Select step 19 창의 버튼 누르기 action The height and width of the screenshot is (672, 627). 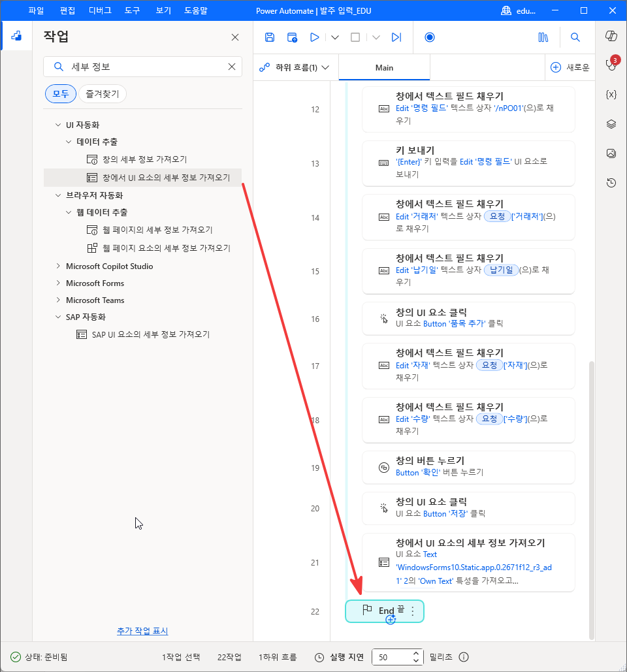click(468, 467)
